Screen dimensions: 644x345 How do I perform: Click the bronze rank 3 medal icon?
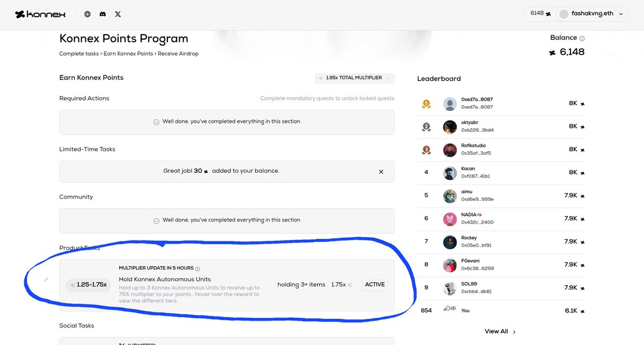point(426,150)
